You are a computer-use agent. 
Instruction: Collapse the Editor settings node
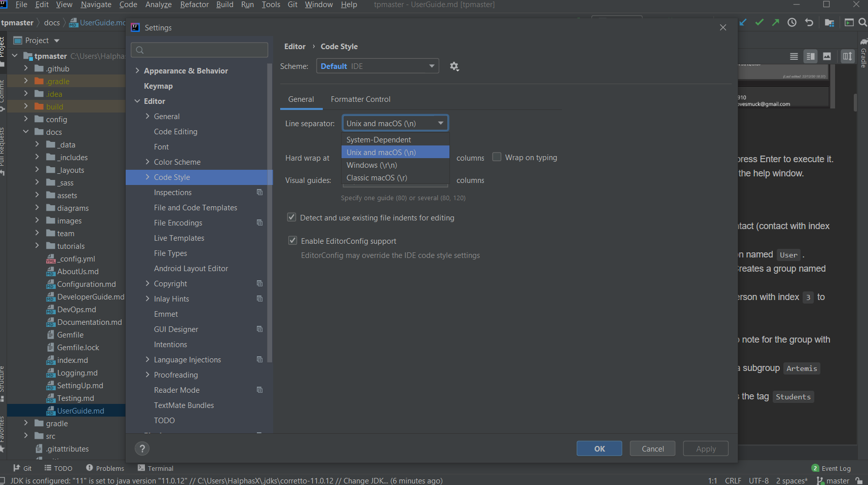(x=137, y=101)
